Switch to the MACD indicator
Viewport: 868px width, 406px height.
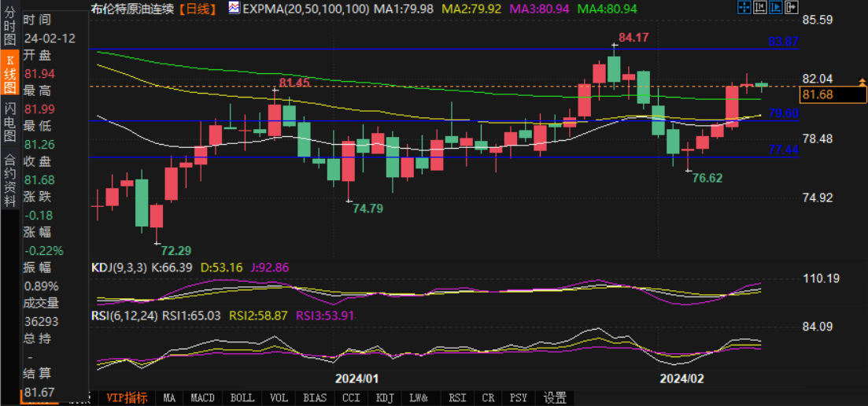(x=202, y=398)
